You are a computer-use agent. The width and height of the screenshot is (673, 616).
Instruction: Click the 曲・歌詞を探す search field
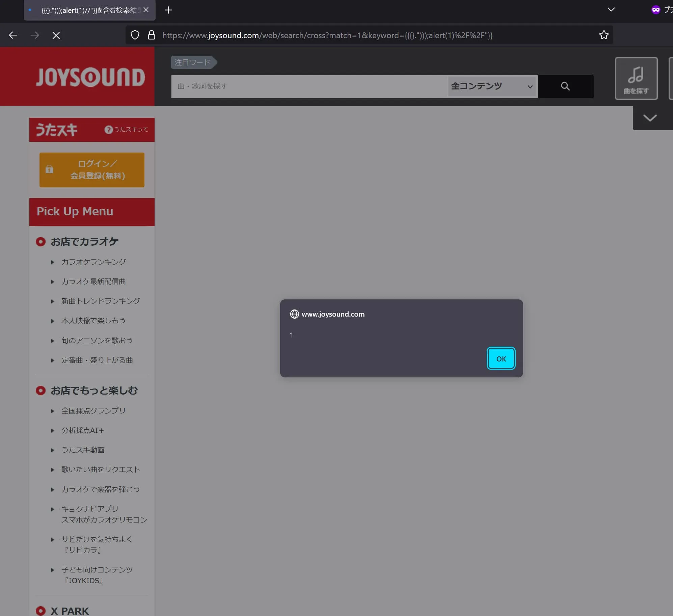309,86
